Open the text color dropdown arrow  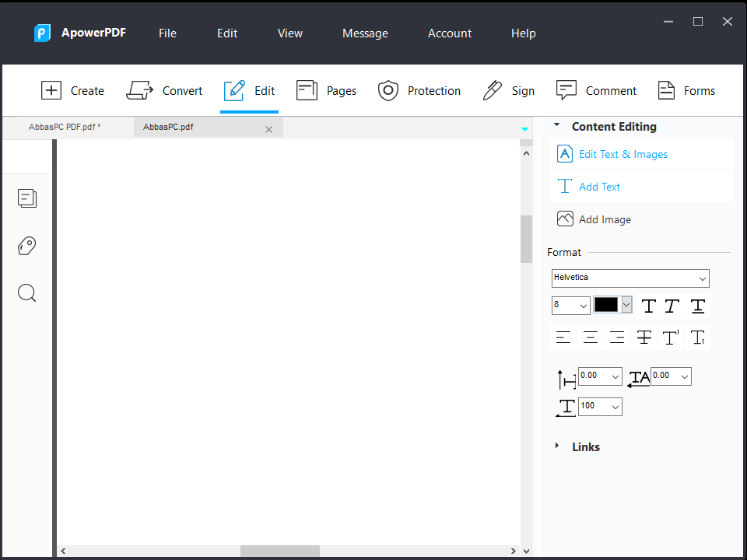pyautogui.click(x=627, y=305)
